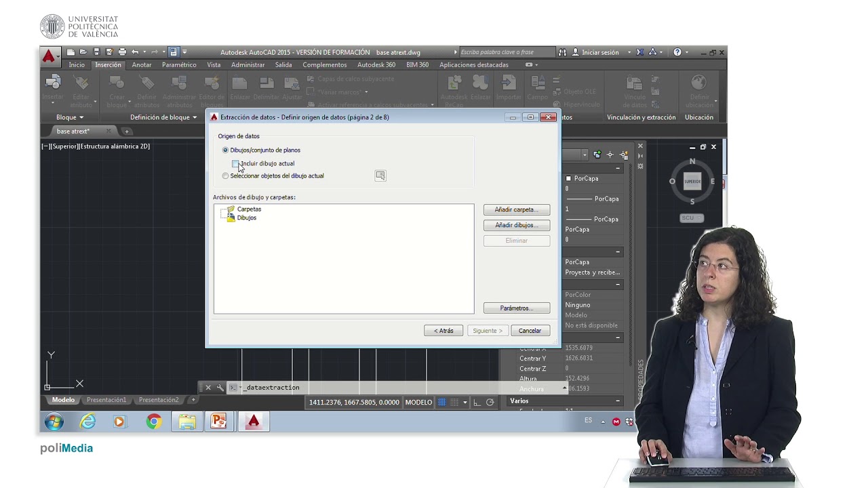Open the Definir ubicación dropdown arrow
868x488 pixels.
715,102
